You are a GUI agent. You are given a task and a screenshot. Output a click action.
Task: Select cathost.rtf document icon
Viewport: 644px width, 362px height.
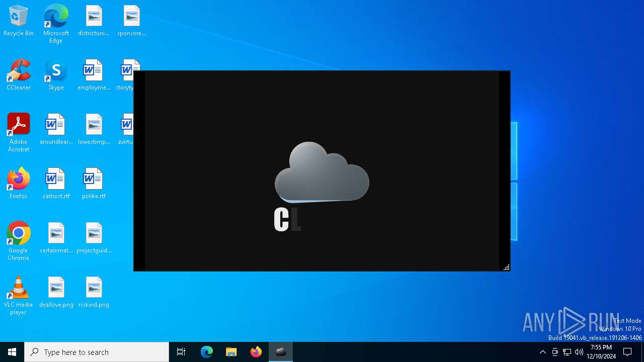(56, 184)
